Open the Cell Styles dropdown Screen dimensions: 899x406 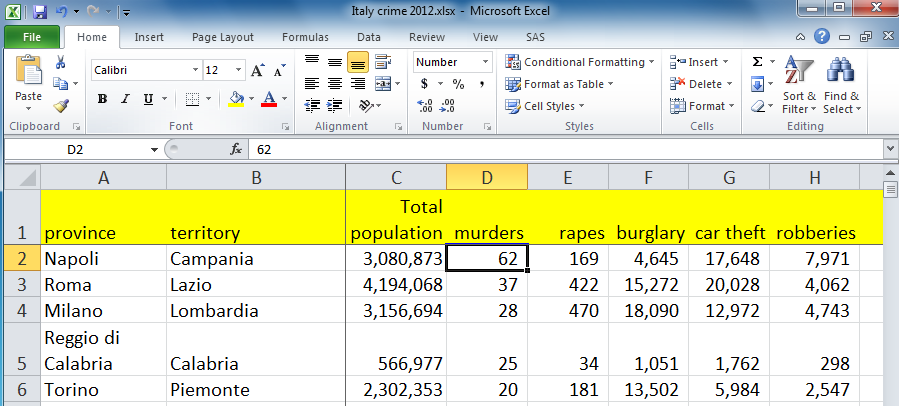545,106
